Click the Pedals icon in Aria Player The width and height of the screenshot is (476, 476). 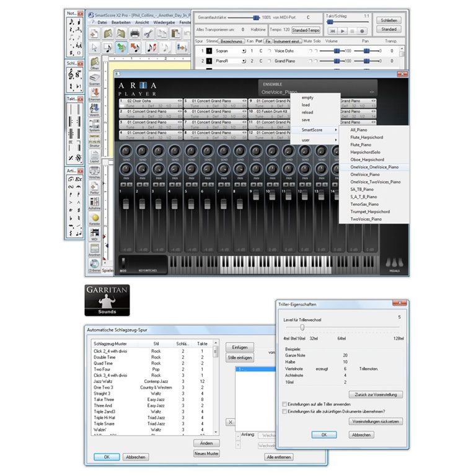[x=394, y=263]
